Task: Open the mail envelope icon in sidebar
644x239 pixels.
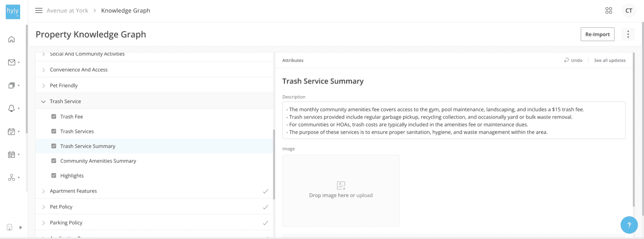Action: (12, 63)
